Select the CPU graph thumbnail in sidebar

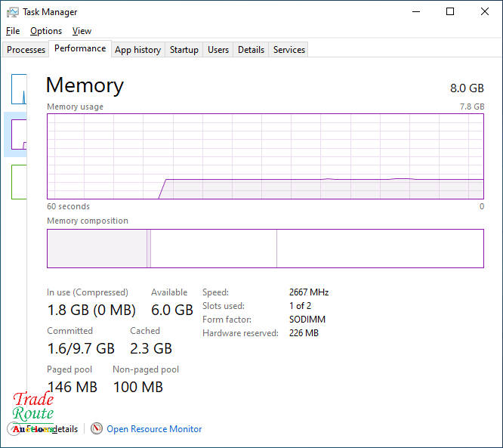click(x=19, y=89)
